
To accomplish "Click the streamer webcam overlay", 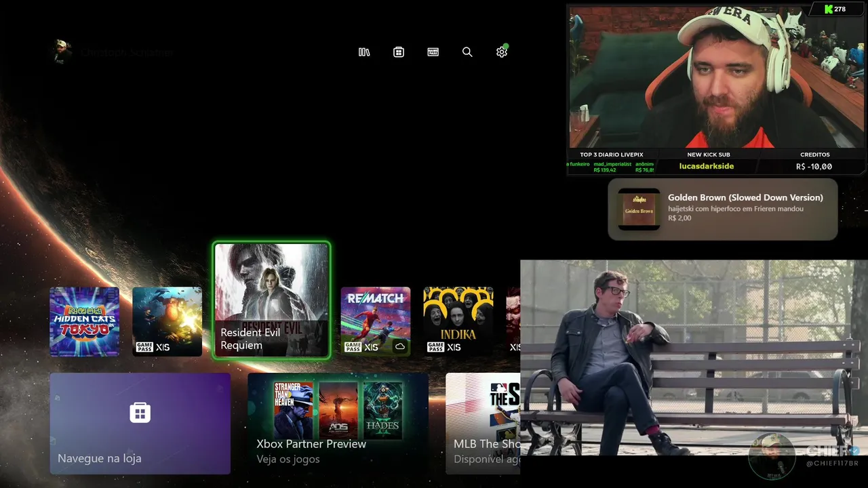I will click(x=717, y=76).
